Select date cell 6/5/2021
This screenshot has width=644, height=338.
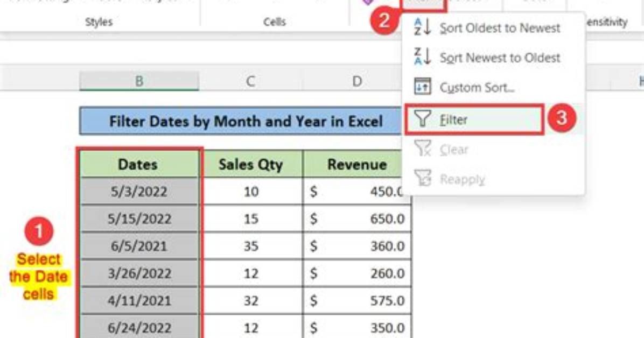pos(139,245)
